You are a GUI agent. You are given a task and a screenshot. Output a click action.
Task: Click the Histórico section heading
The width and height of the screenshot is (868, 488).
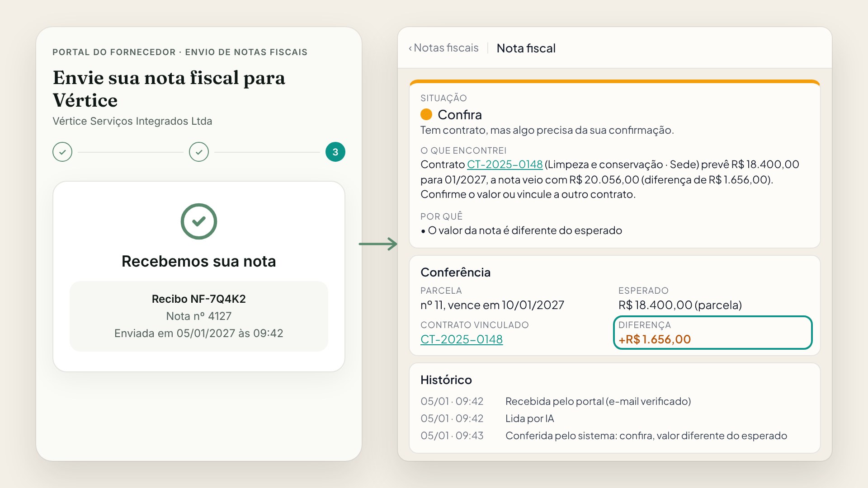pos(446,380)
